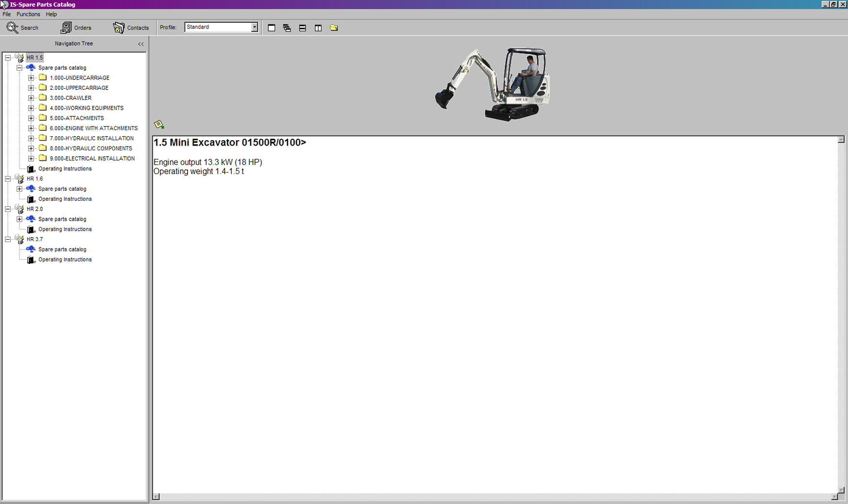The height and width of the screenshot is (504, 848).
Task: Expand the 6.000-ENGINE WITH ATTACHMENTS folder
Action: [31, 128]
